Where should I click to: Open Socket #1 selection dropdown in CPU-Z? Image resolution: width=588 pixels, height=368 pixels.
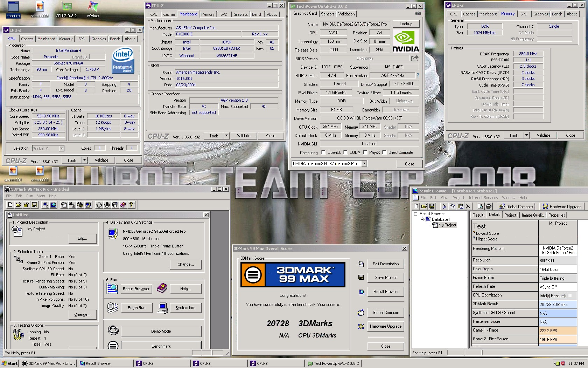pyautogui.click(x=61, y=148)
